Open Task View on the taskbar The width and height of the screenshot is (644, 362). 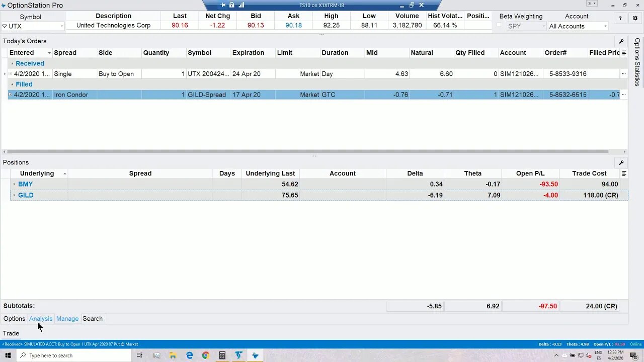[x=139, y=355]
